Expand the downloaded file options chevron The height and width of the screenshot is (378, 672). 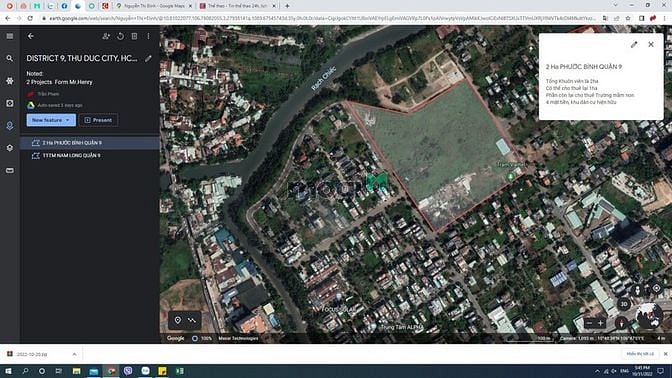pyautogui.click(x=75, y=354)
